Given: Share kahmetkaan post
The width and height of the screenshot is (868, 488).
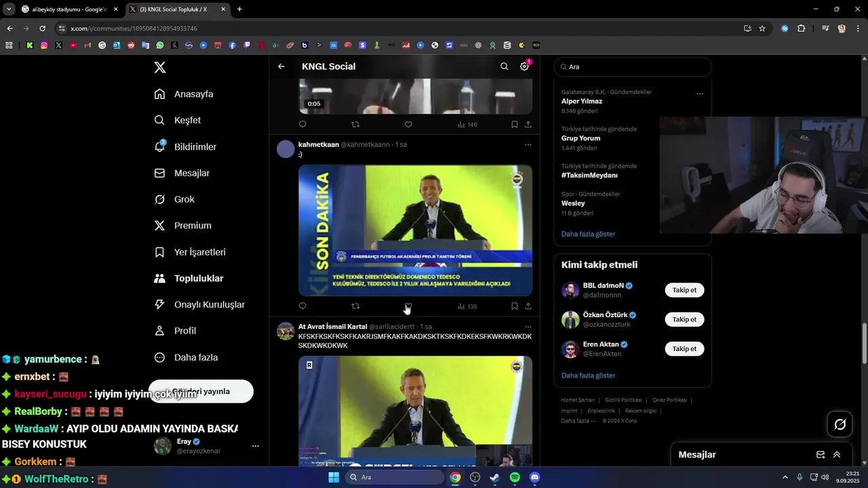Looking at the screenshot, I should point(528,306).
